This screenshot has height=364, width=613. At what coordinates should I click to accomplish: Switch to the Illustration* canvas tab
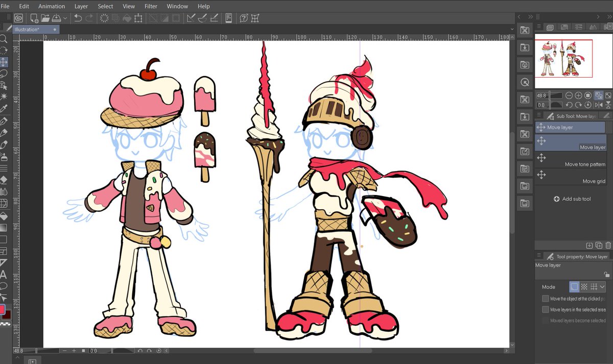point(36,30)
